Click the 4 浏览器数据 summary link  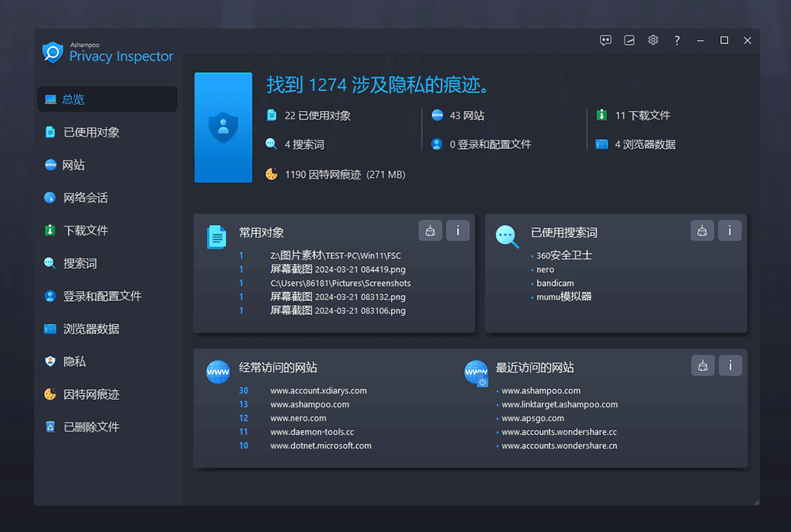point(645,144)
